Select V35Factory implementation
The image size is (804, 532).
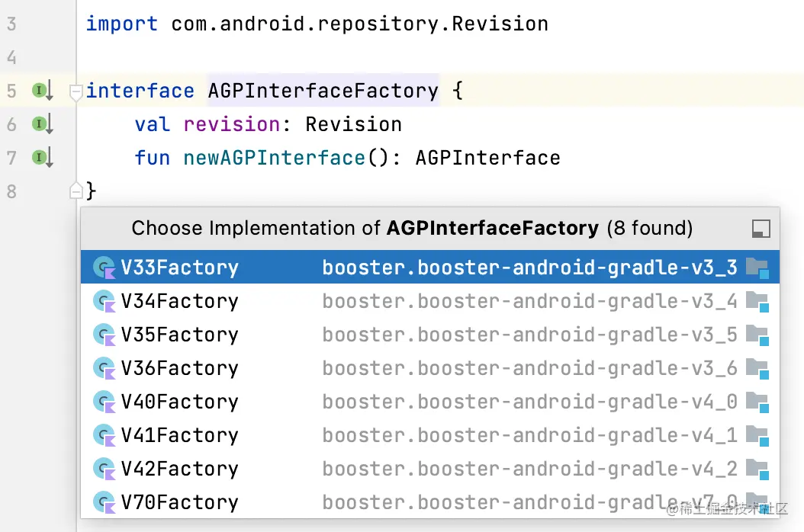pos(429,335)
